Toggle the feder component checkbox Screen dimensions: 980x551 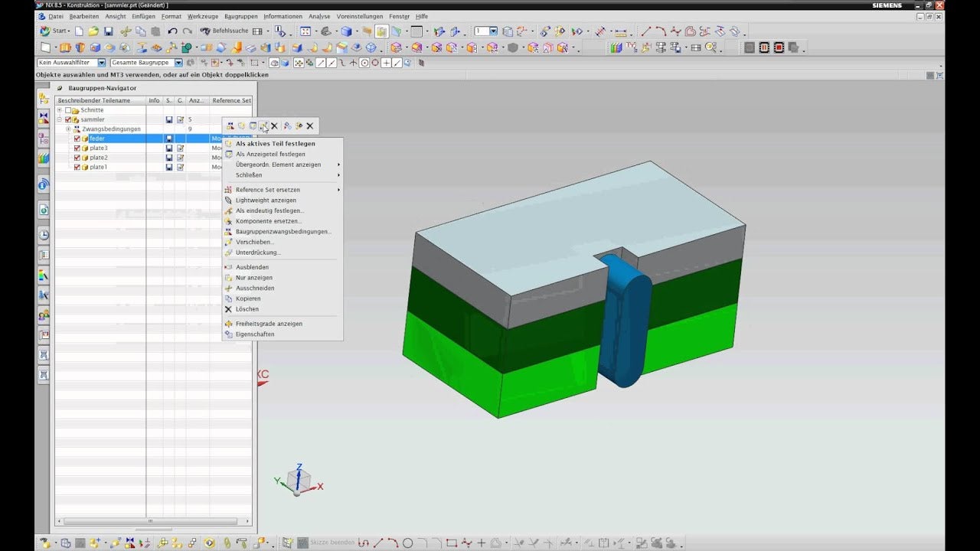tap(77, 139)
